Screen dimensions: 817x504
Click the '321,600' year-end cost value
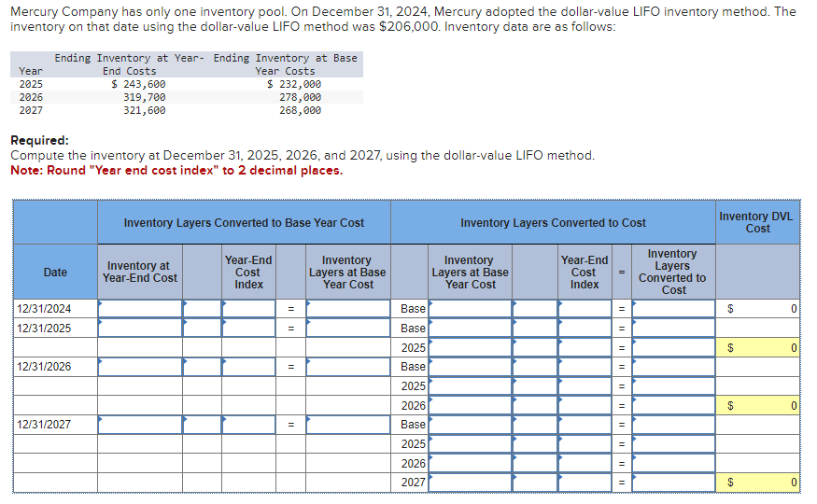click(145, 110)
